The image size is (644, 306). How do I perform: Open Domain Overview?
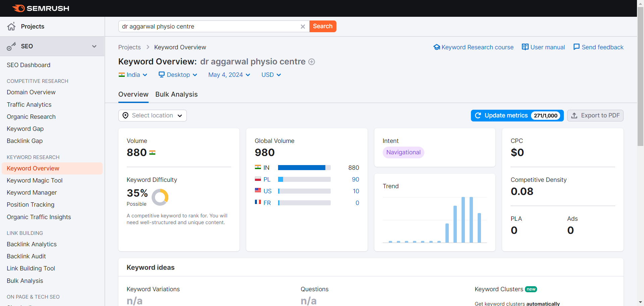(31, 92)
